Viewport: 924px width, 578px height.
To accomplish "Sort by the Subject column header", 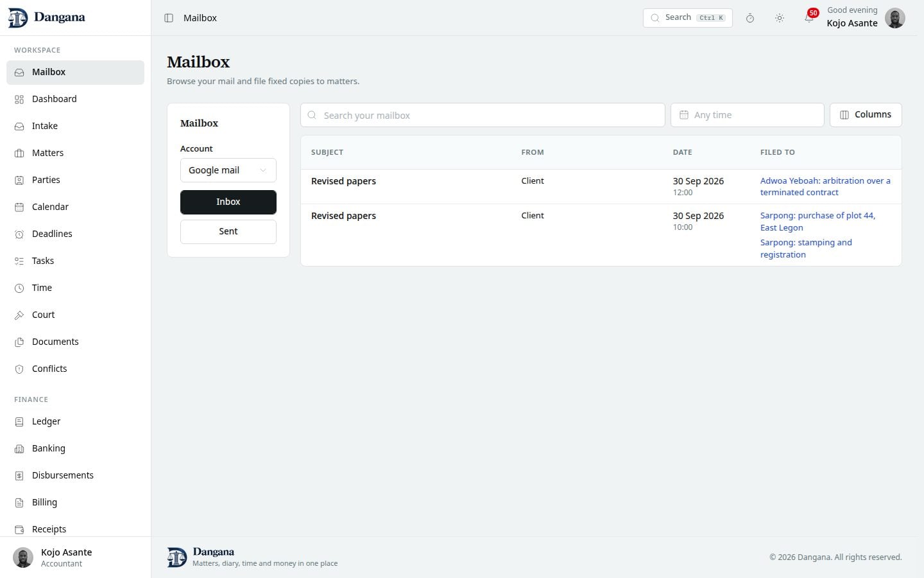I will point(327,153).
